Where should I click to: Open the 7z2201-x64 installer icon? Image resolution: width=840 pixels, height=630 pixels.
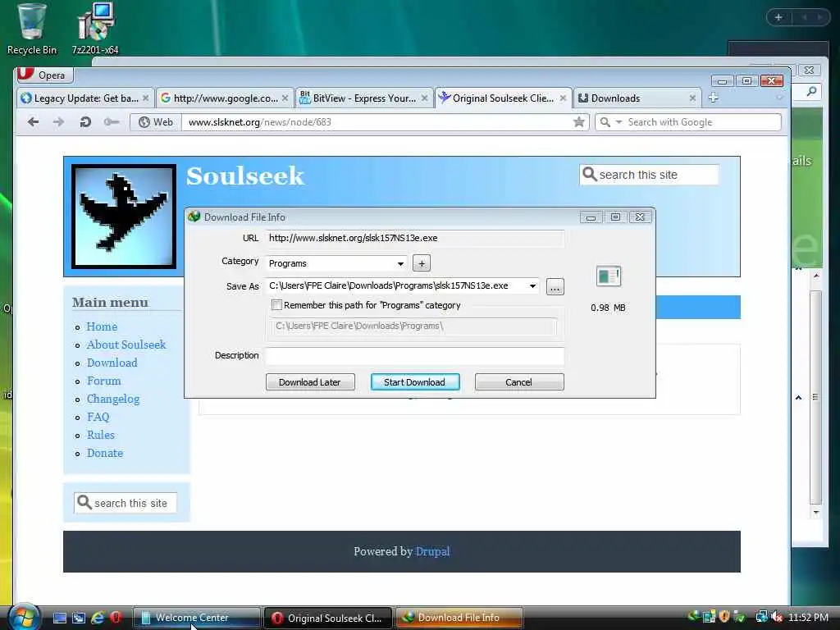(95, 29)
